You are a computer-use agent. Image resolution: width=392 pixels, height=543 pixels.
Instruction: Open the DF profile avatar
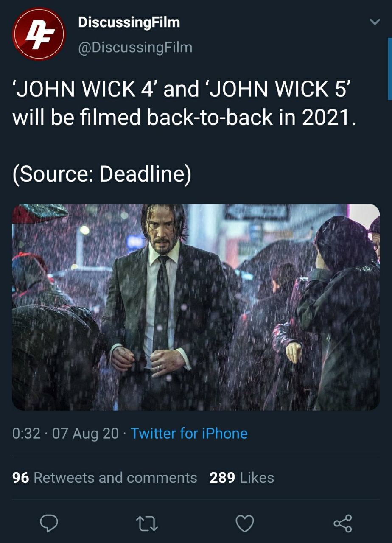[39, 34]
